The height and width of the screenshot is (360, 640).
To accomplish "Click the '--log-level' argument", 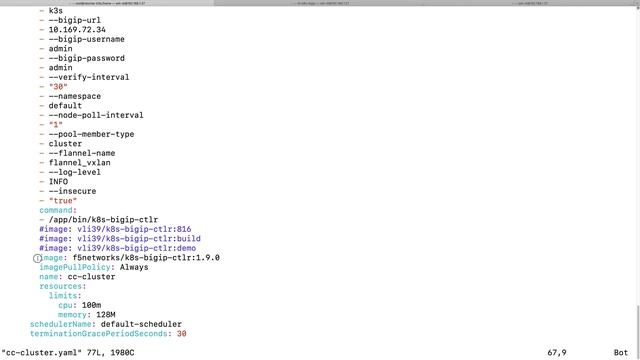I will pos(75,172).
